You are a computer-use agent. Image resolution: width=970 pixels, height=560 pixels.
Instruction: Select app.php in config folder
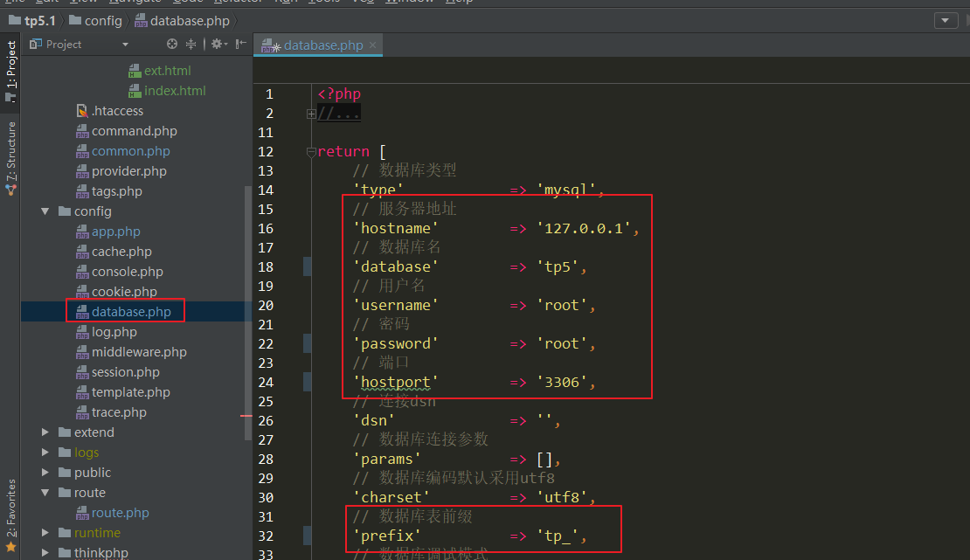[x=108, y=232]
